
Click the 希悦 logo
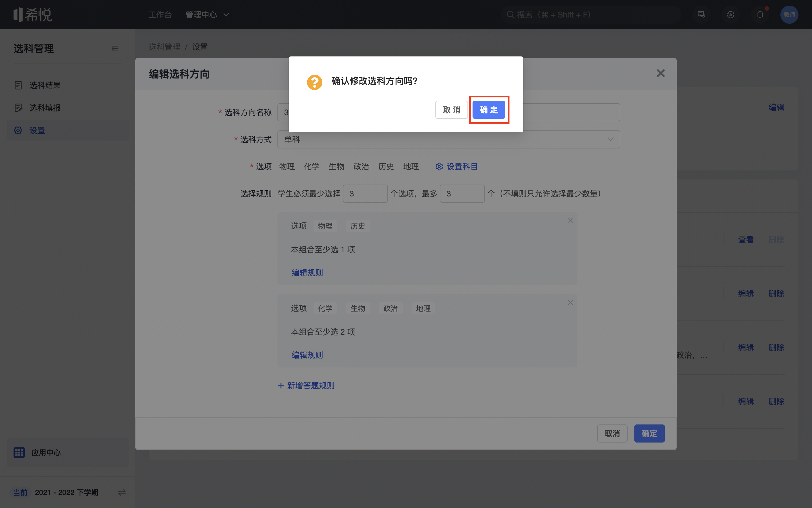[32, 15]
